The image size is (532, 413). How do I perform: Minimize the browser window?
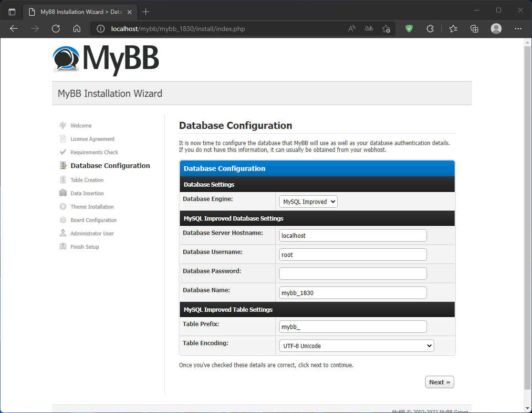click(477, 10)
